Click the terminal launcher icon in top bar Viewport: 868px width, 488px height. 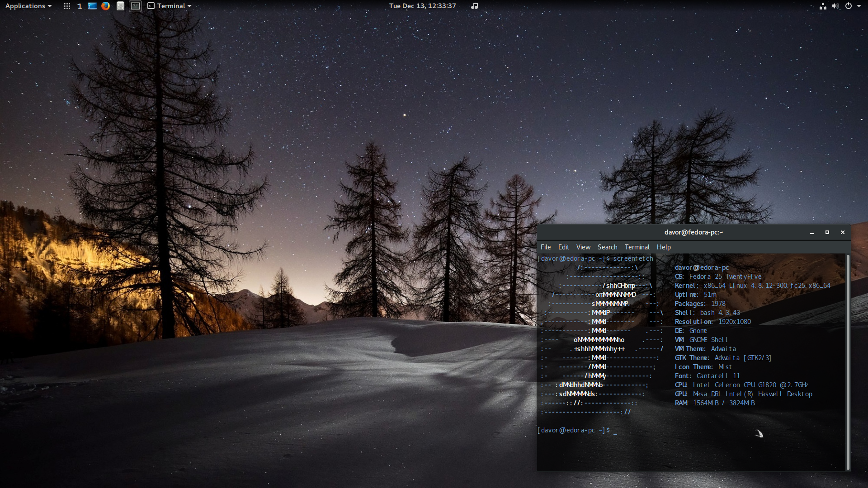(135, 6)
